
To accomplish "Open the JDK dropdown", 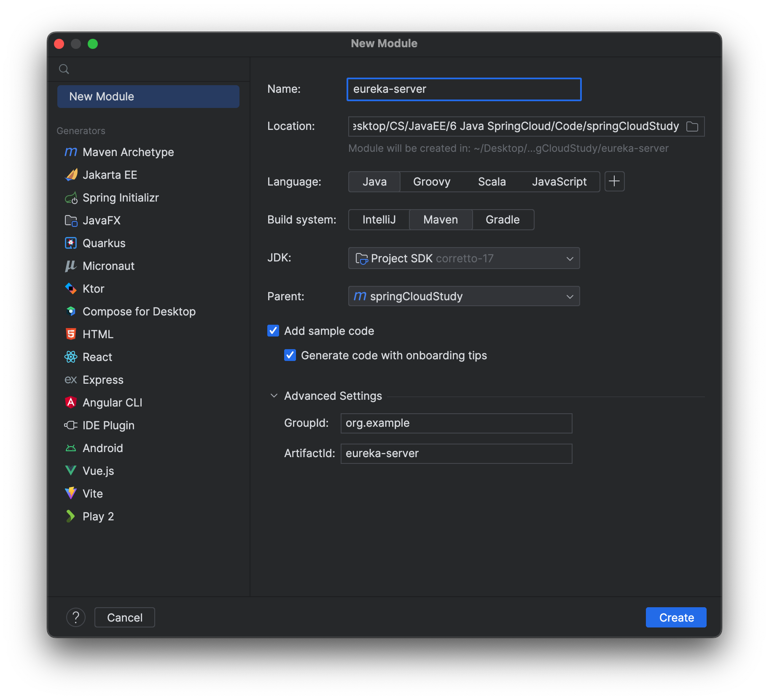I will point(464,258).
